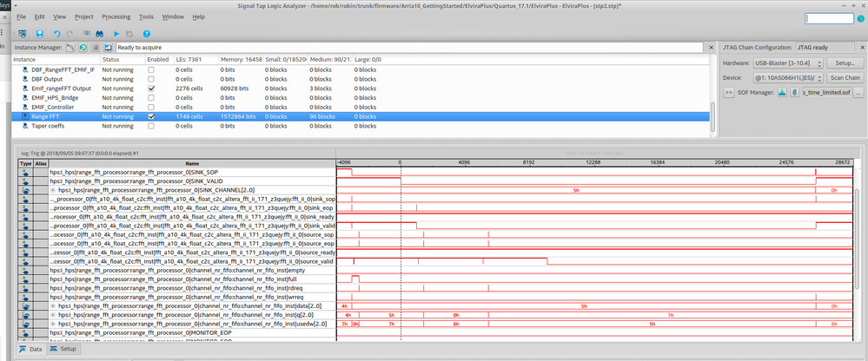868x361 pixels.
Task: Click the Setup... hardware button
Action: click(845, 62)
